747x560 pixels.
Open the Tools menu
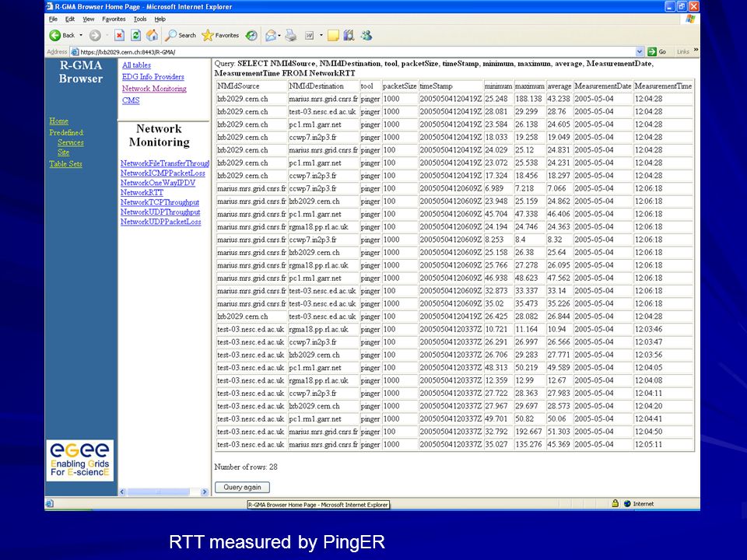point(140,19)
